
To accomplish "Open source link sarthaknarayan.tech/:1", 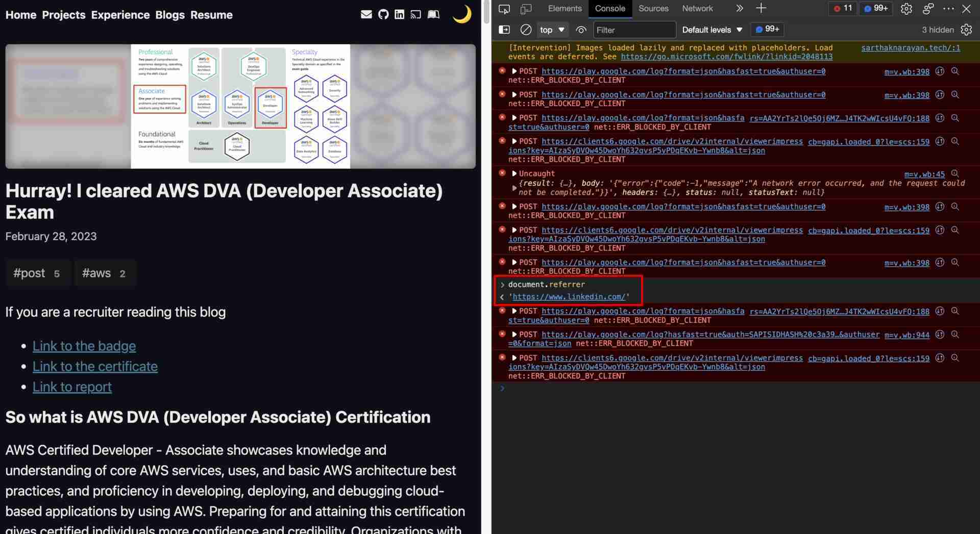I will pyautogui.click(x=911, y=48).
